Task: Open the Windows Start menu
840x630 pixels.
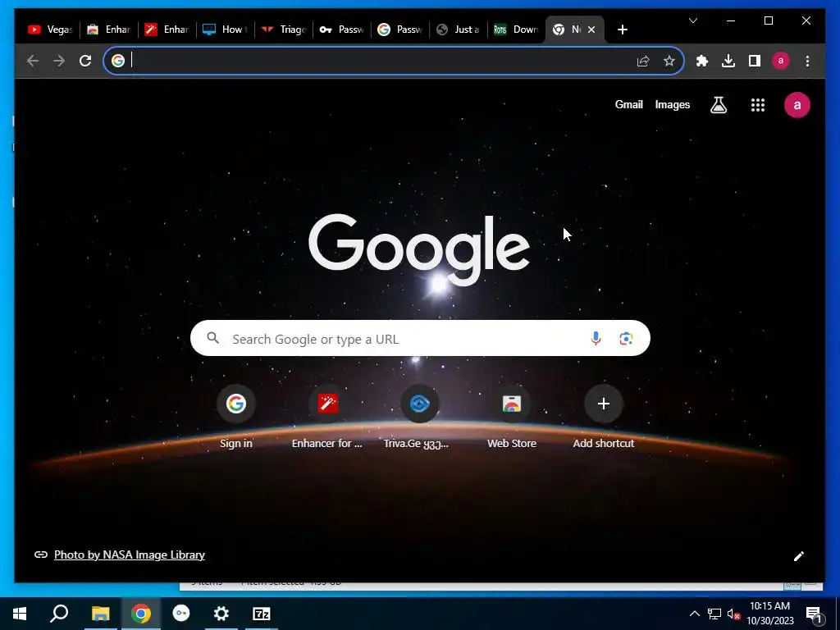Action: click(x=20, y=614)
